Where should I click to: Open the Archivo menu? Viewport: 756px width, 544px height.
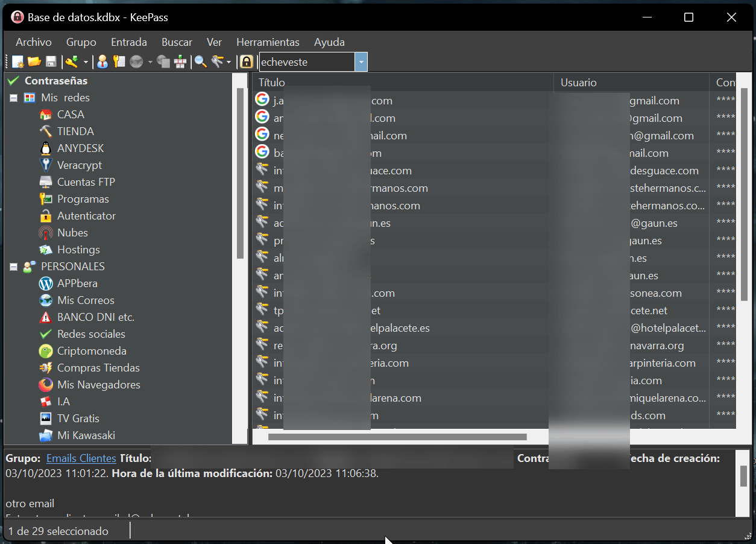(34, 42)
